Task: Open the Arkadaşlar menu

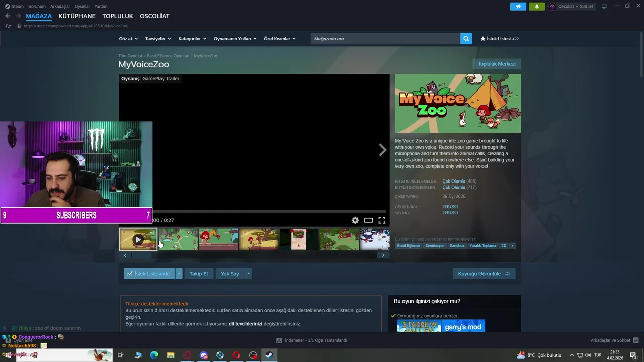Action: [x=60, y=6]
